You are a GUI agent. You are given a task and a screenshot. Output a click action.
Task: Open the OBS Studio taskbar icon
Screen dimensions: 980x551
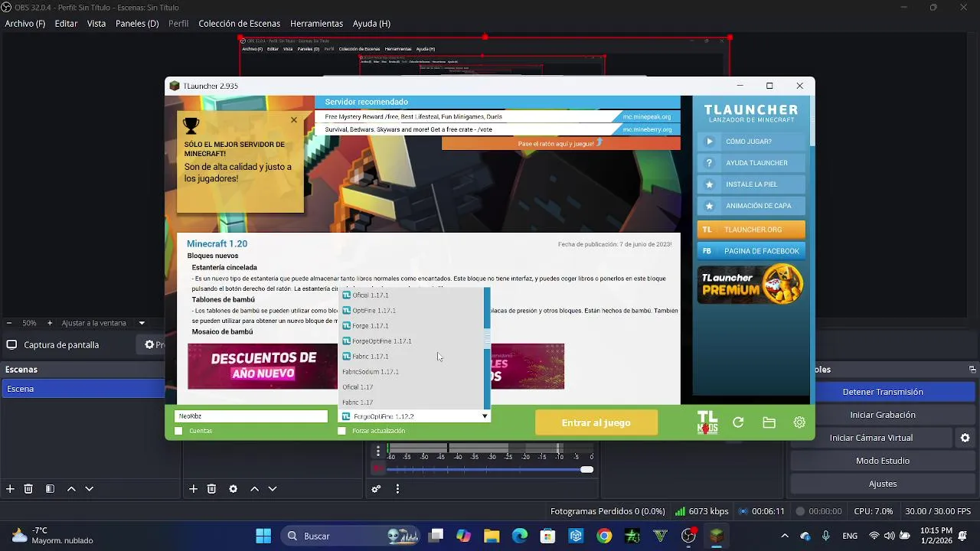689,536
